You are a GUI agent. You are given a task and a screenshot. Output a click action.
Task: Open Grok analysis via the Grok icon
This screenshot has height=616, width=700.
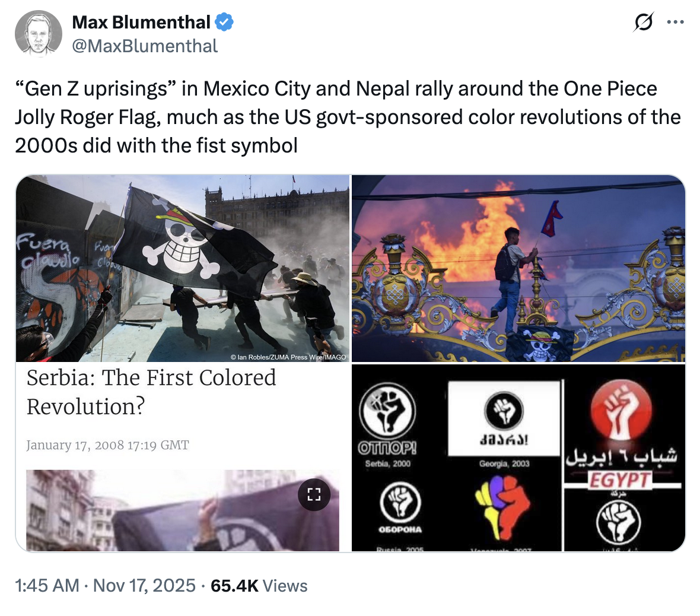point(643,21)
